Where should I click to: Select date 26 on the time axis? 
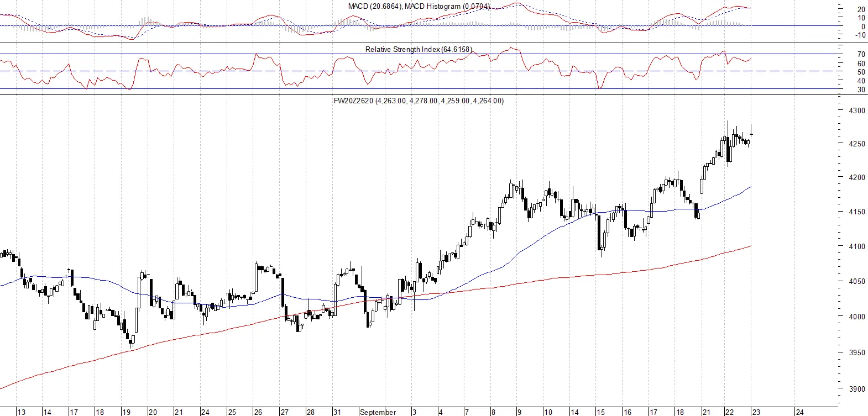click(258, 412)
